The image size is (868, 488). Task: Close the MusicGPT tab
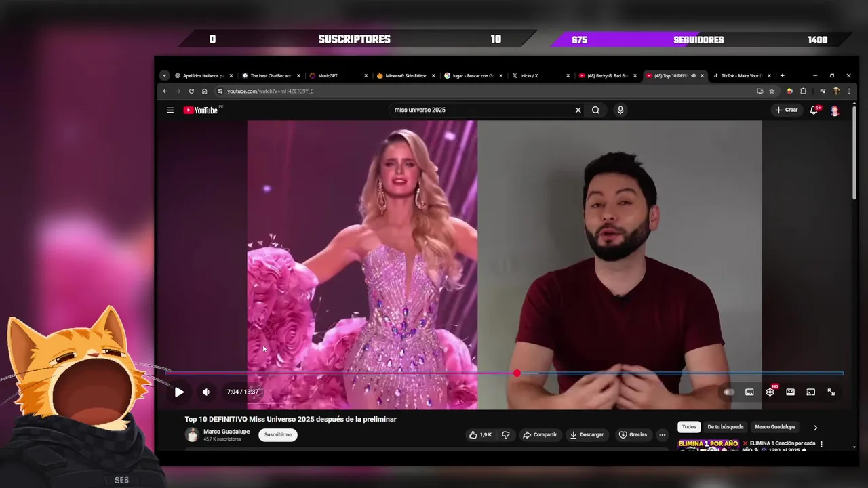[366, 75]
